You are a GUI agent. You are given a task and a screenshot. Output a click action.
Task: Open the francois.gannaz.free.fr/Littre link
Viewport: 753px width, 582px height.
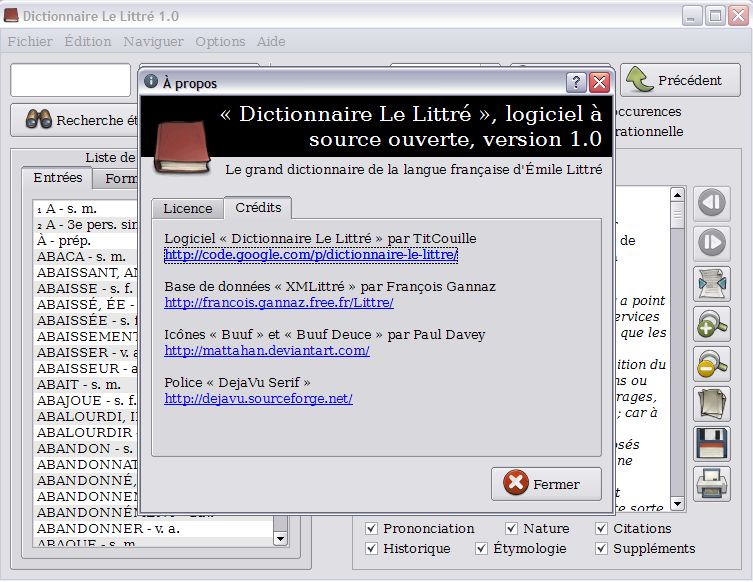[x=279, y=303]
